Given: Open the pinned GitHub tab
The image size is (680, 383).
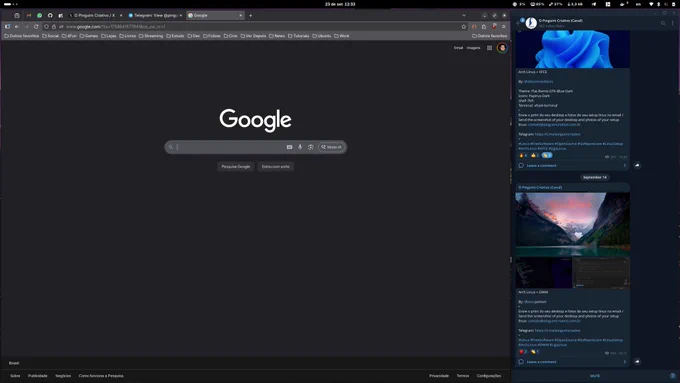Looking at the screenshot, I should coord(50,15).
